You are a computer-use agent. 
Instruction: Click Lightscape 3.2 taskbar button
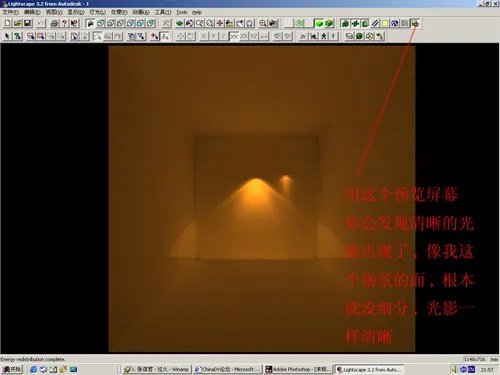pos(369,369)
